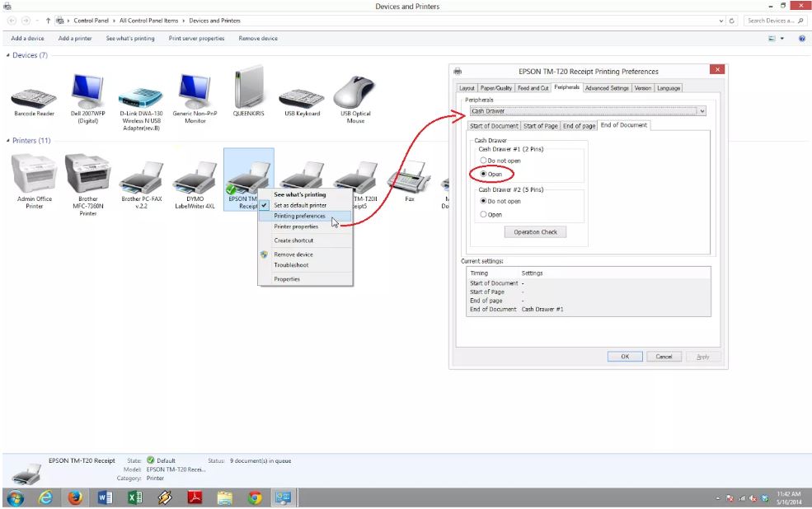Switch to the Advanced Settings tab
The width and height of the screenshot is (812, 509).
pyautogui.click(x=607, y=88)
